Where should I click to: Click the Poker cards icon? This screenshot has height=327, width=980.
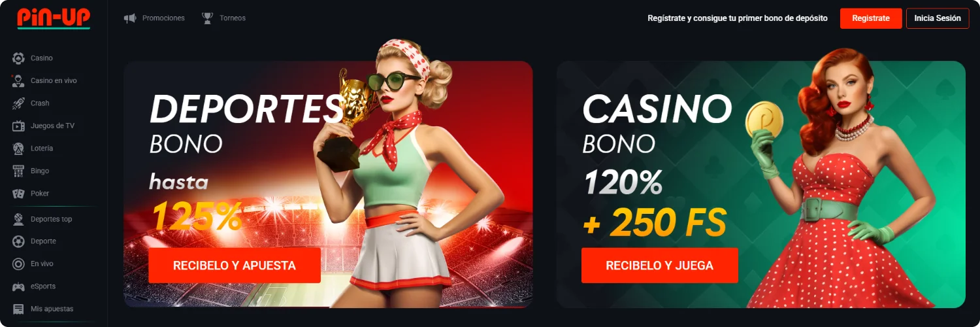click(18, 194)
